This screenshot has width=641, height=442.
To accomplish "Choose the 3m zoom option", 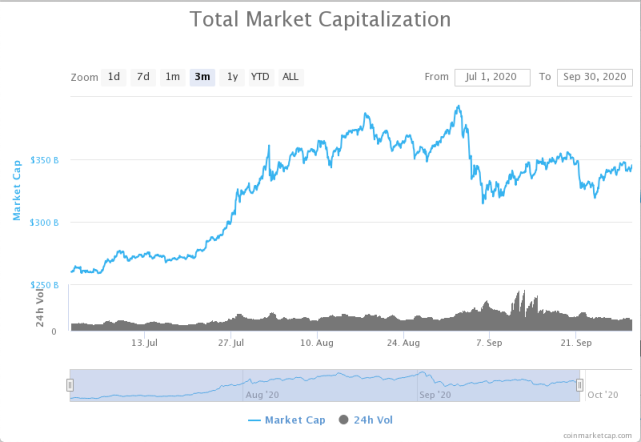I will [202, 77].
